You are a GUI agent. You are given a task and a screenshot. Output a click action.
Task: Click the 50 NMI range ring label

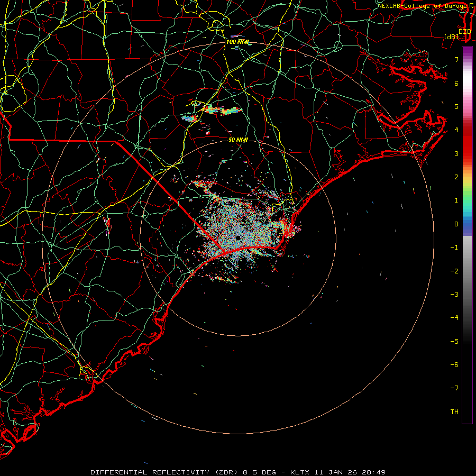coord(238,140)
